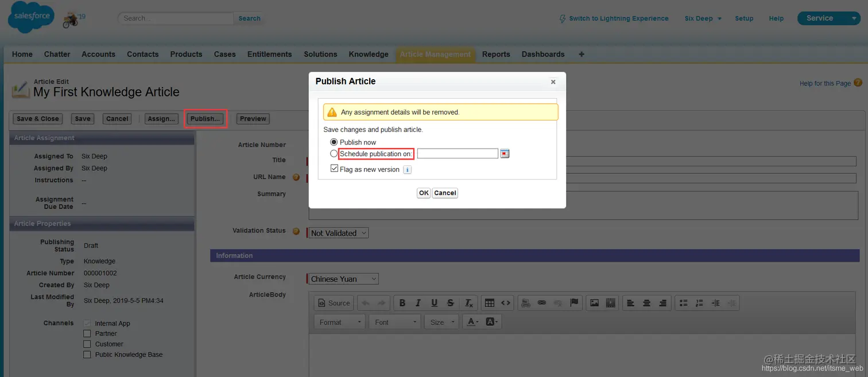
Task: Insert a numbered list
Action: pos(699,303)
